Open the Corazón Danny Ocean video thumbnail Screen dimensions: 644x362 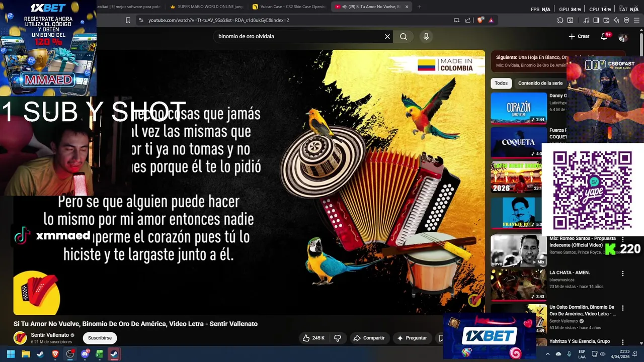pyautogui.click(x=519, y=108)
